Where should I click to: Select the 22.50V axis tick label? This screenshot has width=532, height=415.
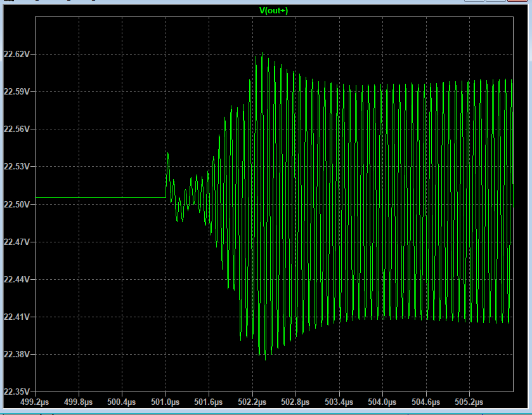coord(16,204)
